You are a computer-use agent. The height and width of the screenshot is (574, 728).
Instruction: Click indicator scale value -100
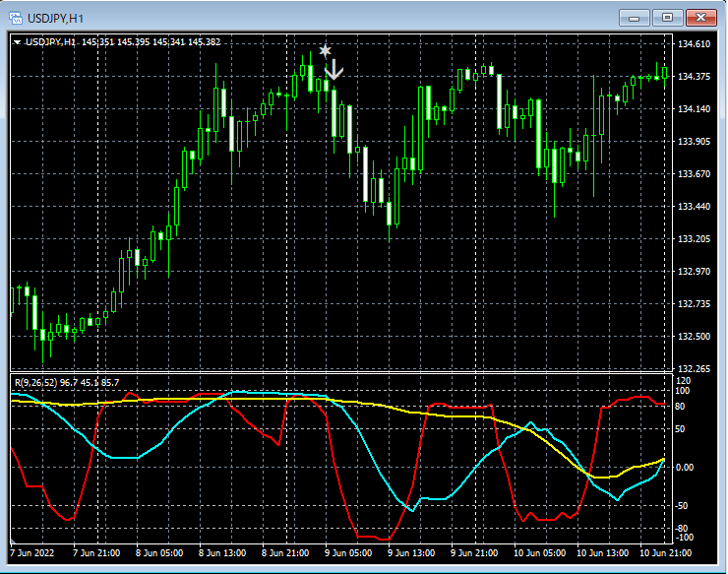(x=683, y=538)
